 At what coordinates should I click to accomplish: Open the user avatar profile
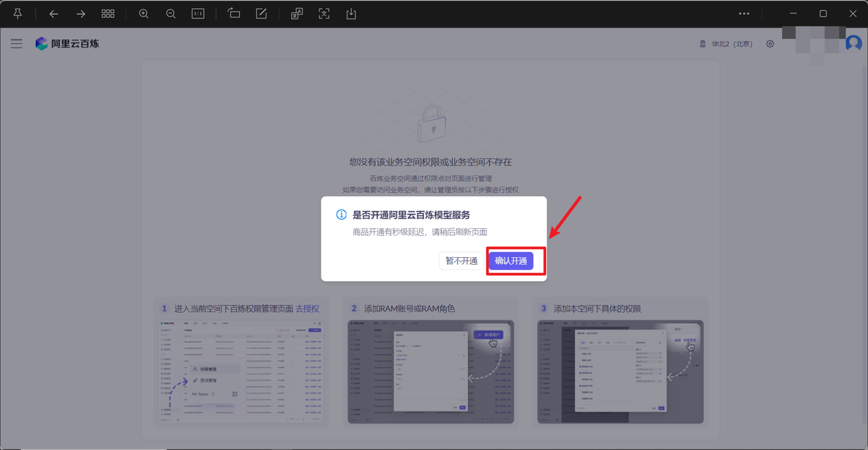[x=854, y=43]
